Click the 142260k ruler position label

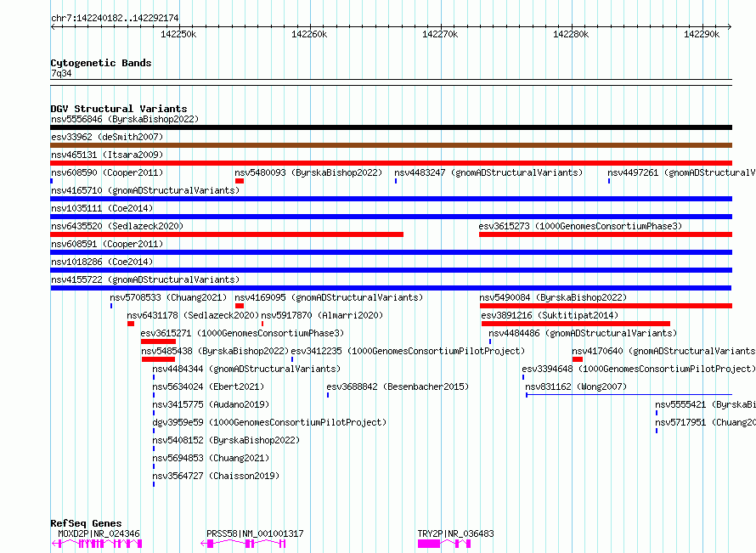(309, 34)
